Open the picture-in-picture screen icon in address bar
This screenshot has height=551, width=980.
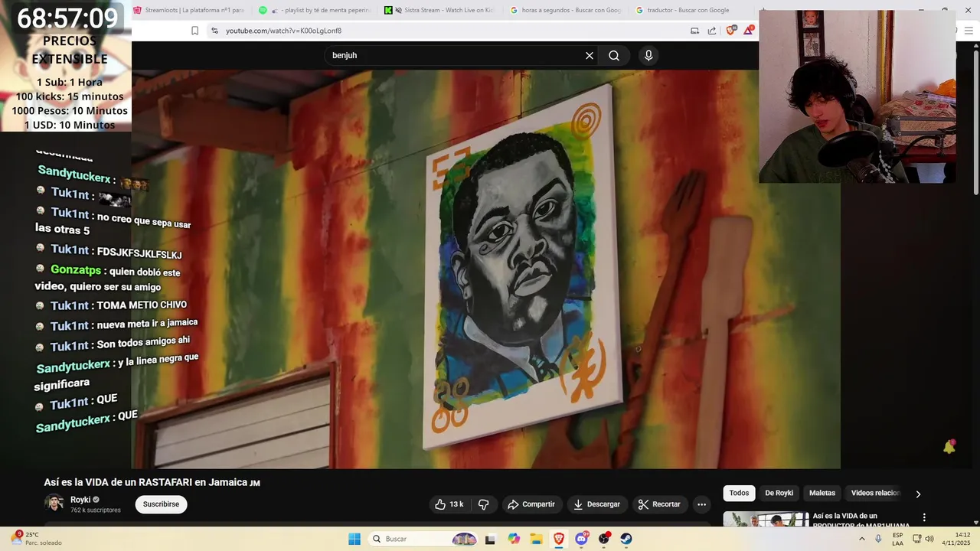coord(694,31)
